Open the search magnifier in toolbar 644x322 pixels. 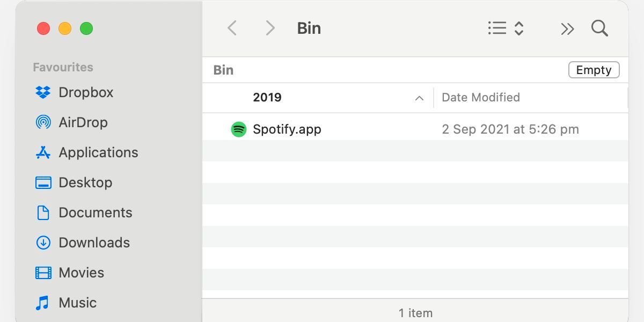click(x=599, y=28)
